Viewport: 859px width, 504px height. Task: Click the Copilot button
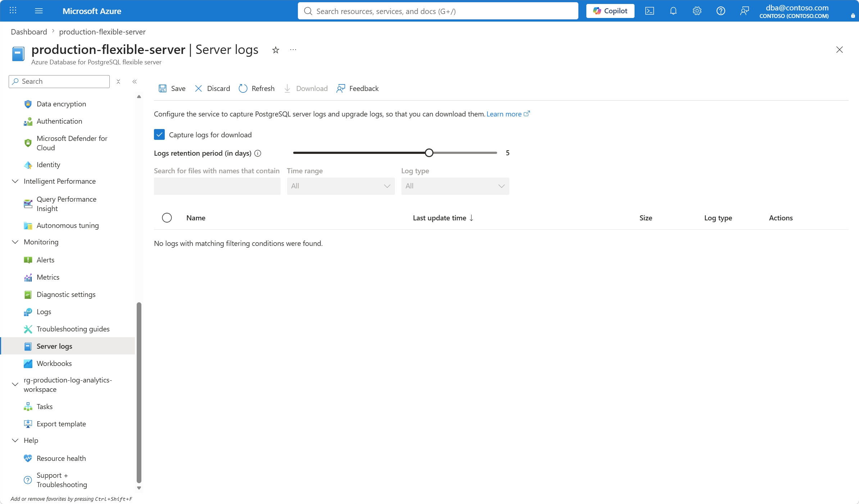(610, 11)
